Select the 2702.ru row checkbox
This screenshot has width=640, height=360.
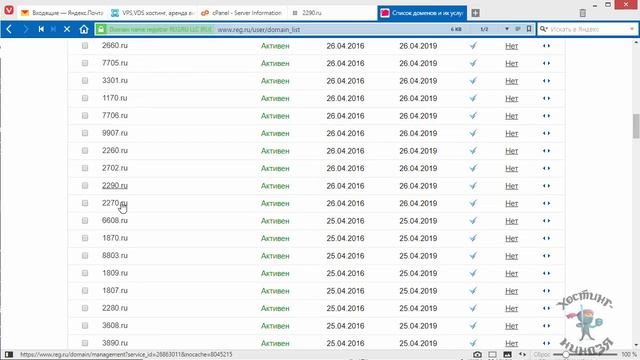(x=85, y=168)
